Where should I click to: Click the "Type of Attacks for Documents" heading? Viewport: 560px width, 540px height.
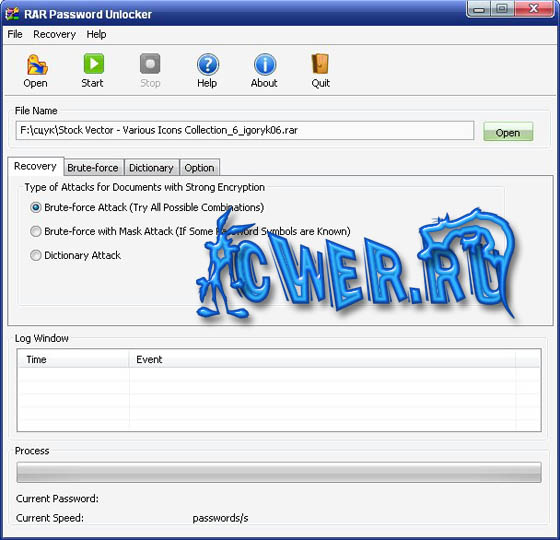[x=145, y=187]
